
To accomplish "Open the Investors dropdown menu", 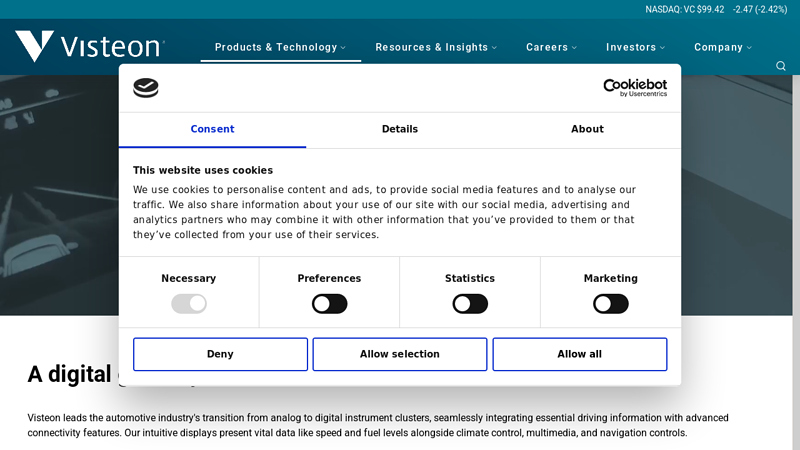I will [x=636, y=47].
